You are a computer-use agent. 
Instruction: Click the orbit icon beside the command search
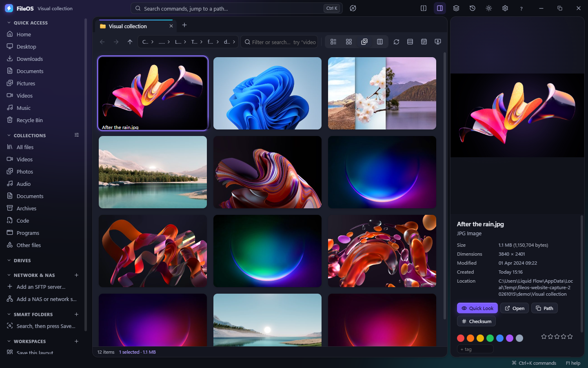(353, 8)
